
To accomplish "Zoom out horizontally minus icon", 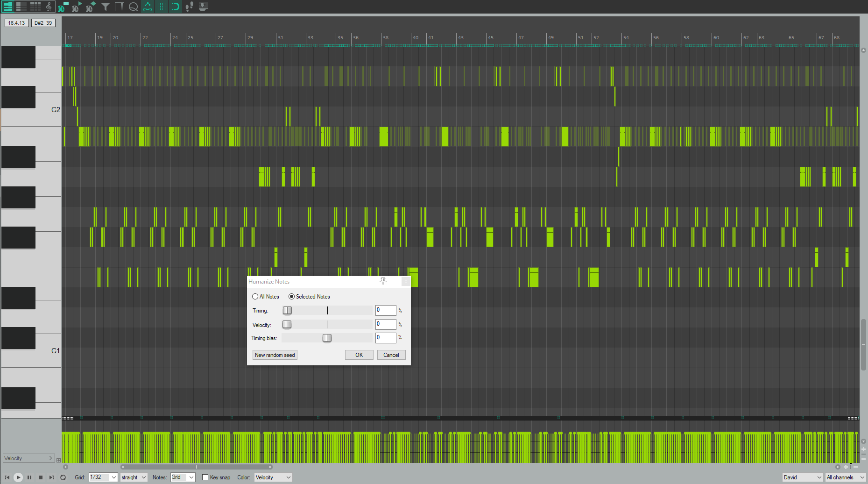I will [x=856, y=467].
